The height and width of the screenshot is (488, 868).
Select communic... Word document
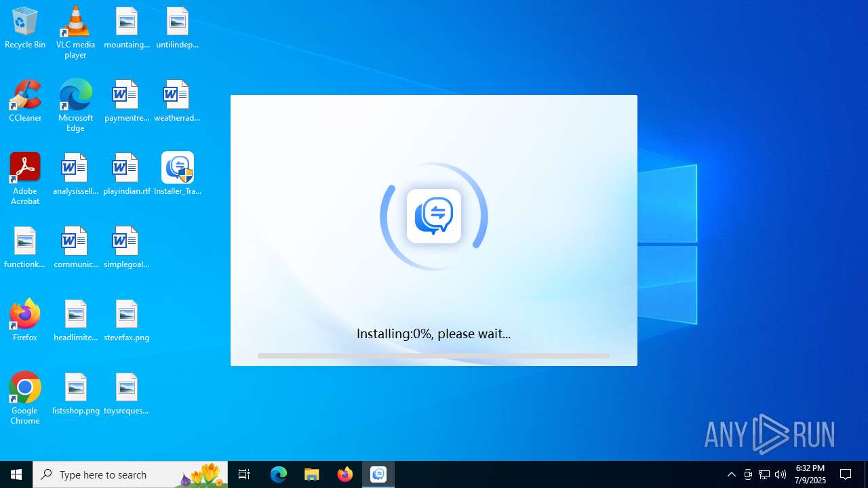[x=75, y=248]
